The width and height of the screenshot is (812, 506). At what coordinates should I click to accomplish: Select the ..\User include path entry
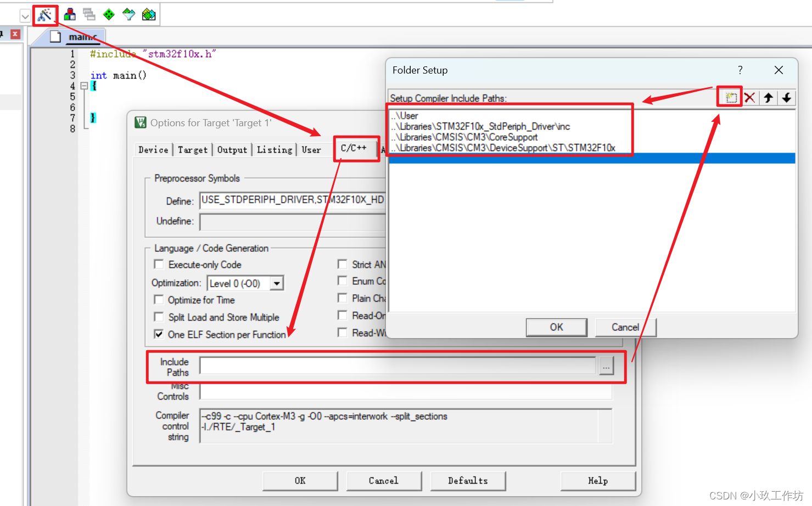point(592,116)
